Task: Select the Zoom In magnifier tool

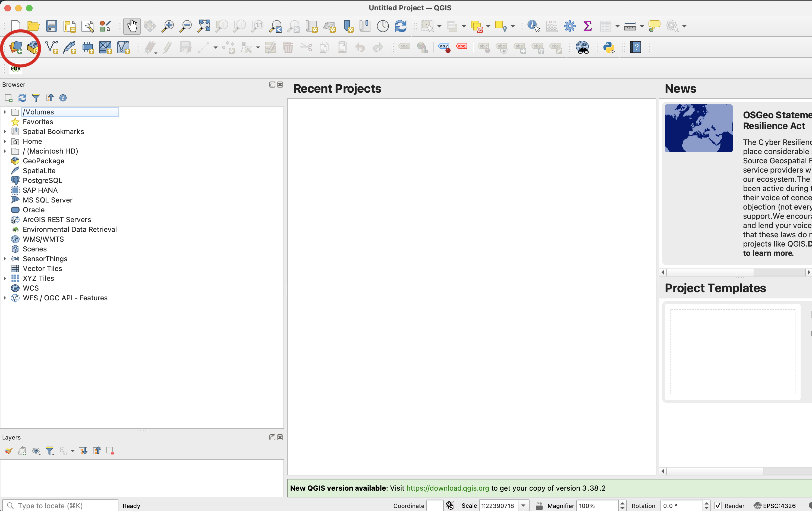Action: [x=168, y=26]
